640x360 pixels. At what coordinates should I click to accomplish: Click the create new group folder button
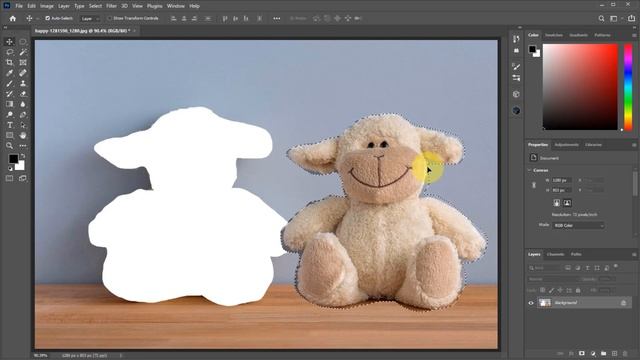click(x=604, y=353)
